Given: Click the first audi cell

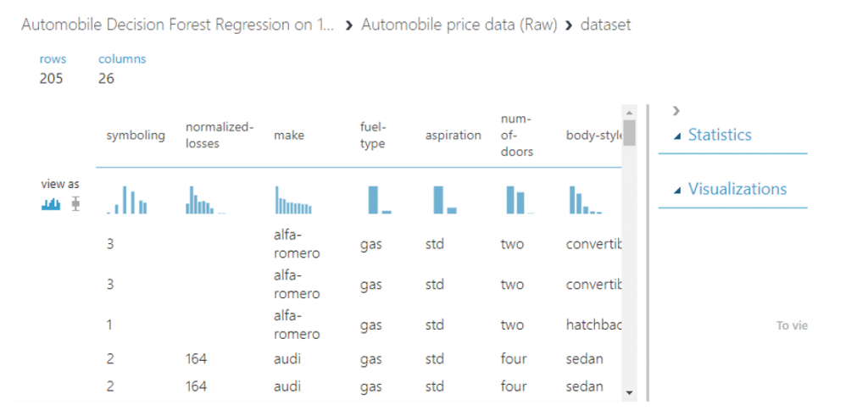Looking at the screenshot, I should (x=287, y=359).
